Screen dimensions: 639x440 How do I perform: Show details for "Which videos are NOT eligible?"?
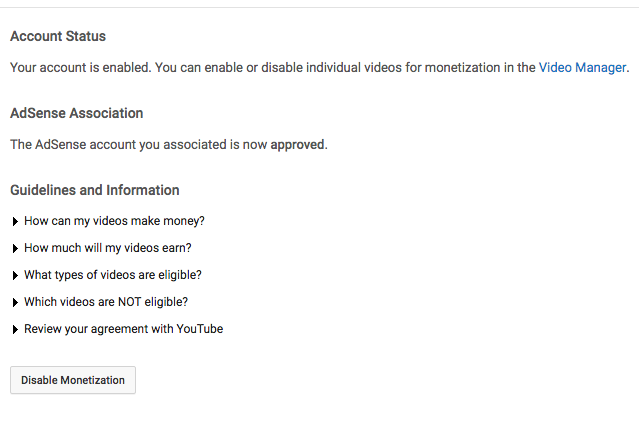click(x=106, y=302)
